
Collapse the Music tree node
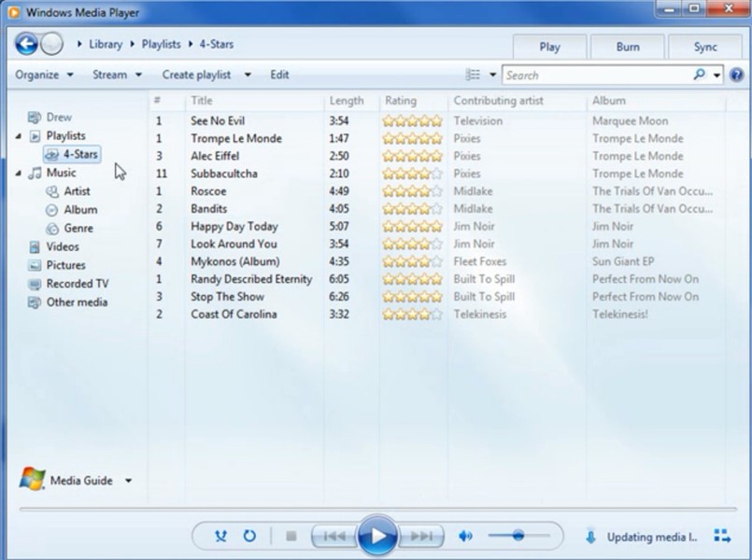click(20, 173)
